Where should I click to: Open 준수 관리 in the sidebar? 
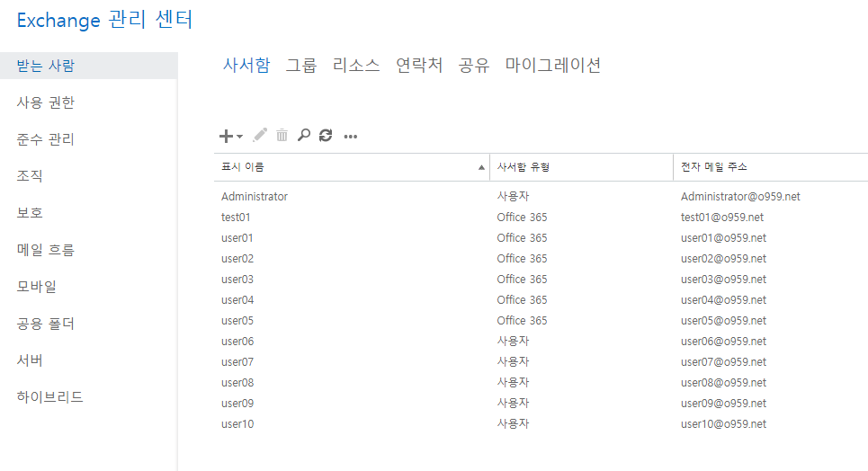click(x=45, y=139)
